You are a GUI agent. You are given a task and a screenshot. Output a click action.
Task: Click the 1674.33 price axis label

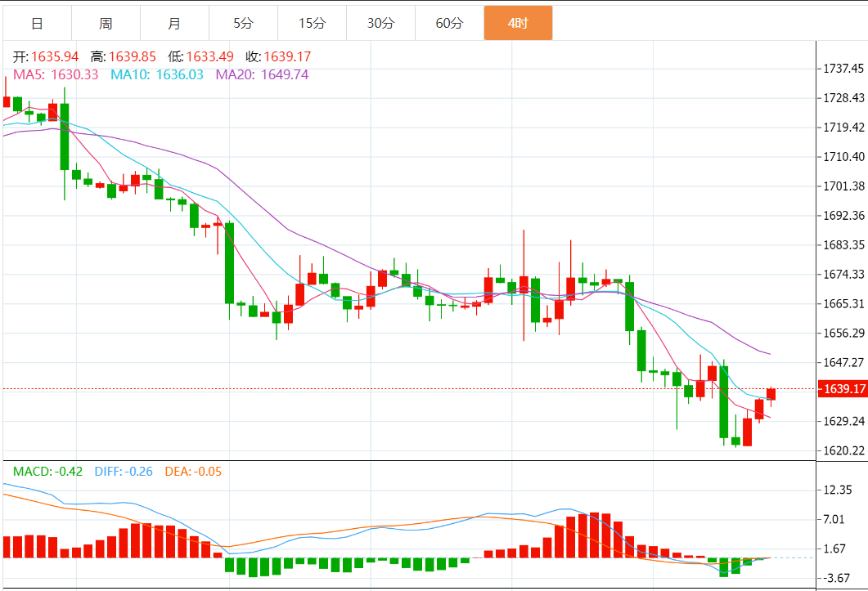(843, 274)
